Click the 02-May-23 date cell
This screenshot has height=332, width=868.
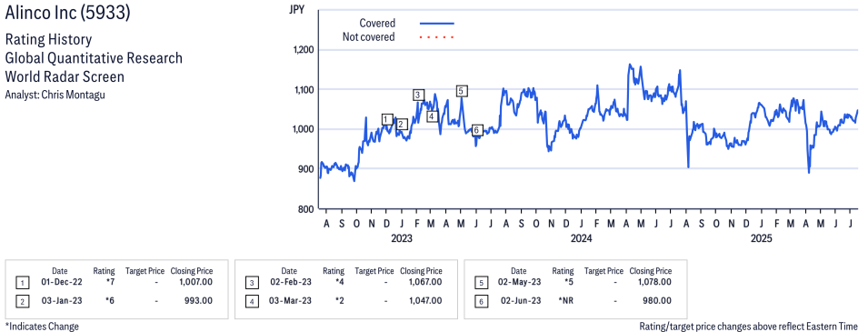coord(519,282)
